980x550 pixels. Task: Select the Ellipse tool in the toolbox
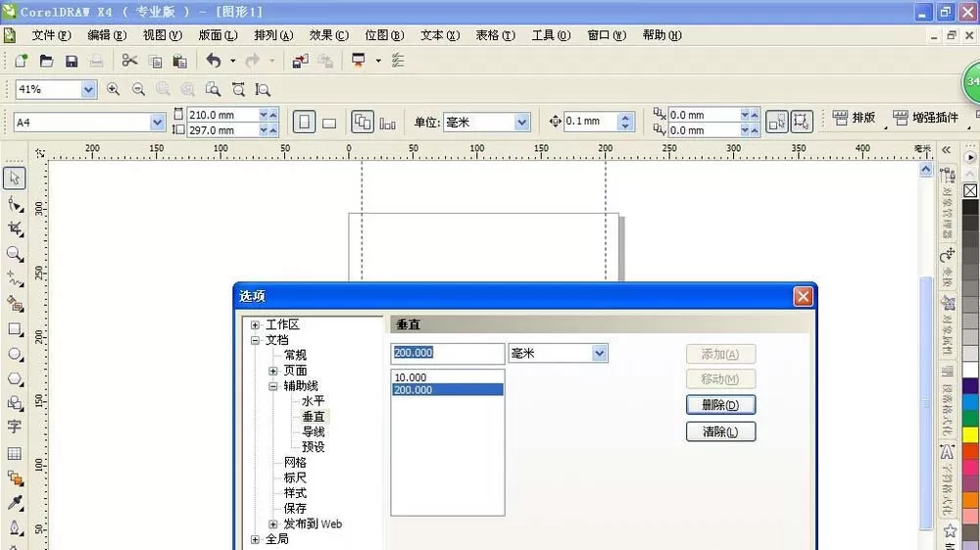tap(15, 354)
